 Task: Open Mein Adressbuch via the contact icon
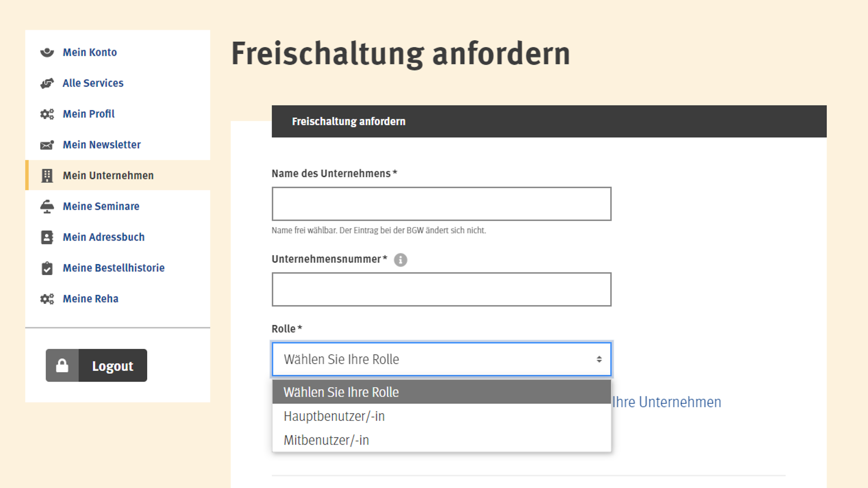pyautogui.click(x=47, y=237)
